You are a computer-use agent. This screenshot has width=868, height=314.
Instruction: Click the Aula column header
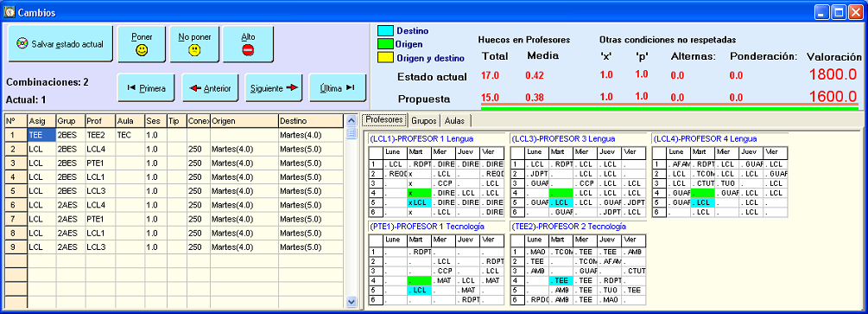click(x=130, y=121)
